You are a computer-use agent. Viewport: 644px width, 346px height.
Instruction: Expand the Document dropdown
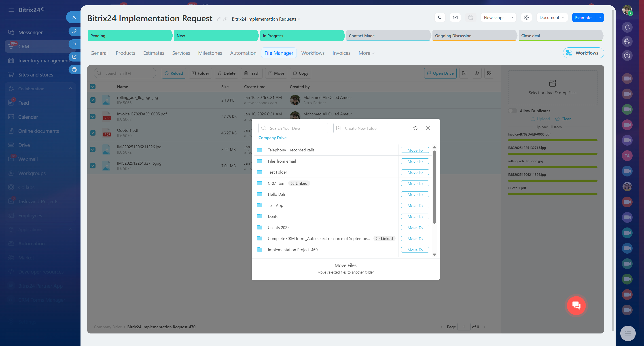tap(552, 17)
